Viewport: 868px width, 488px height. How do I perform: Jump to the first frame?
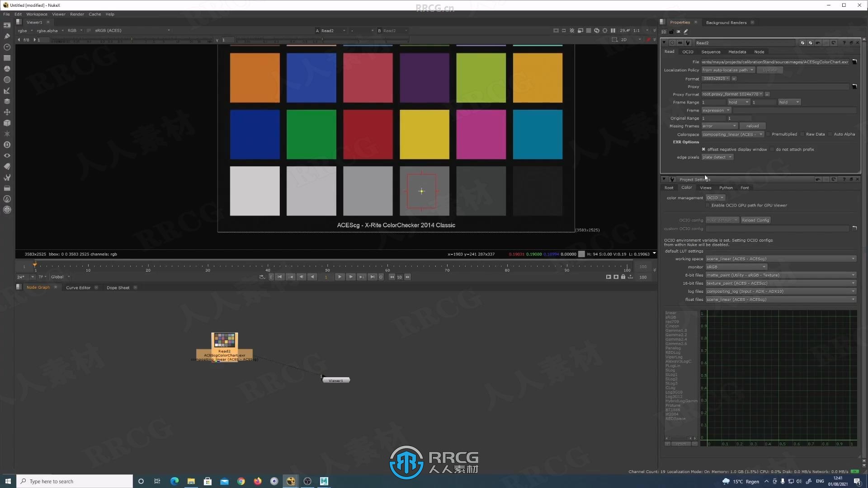[x=280, y=277]
